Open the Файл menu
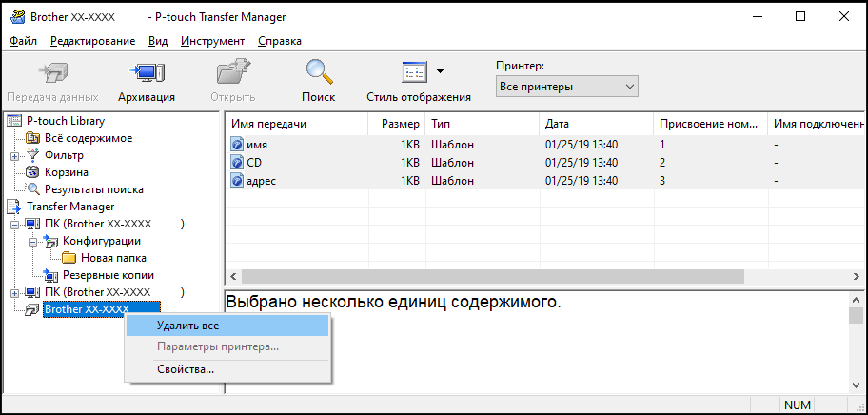Viewport: 868px width, 415px height. click(23, 41)
